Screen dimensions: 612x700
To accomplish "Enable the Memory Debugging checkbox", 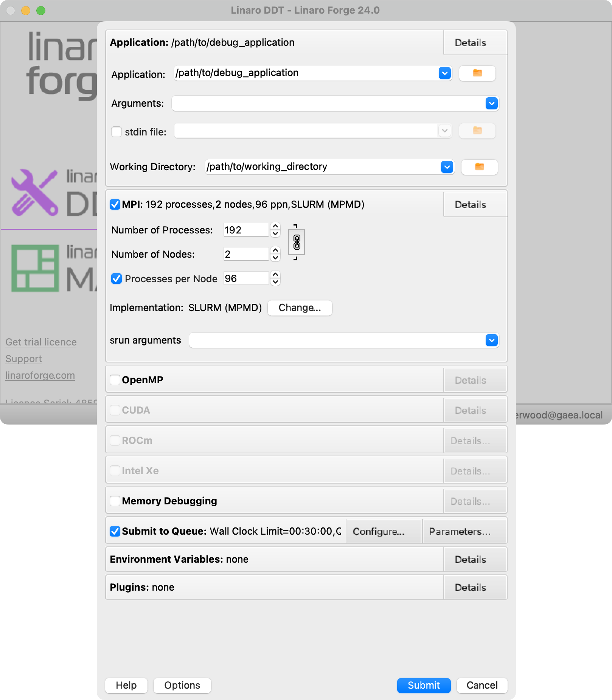I will pos(115,501).
